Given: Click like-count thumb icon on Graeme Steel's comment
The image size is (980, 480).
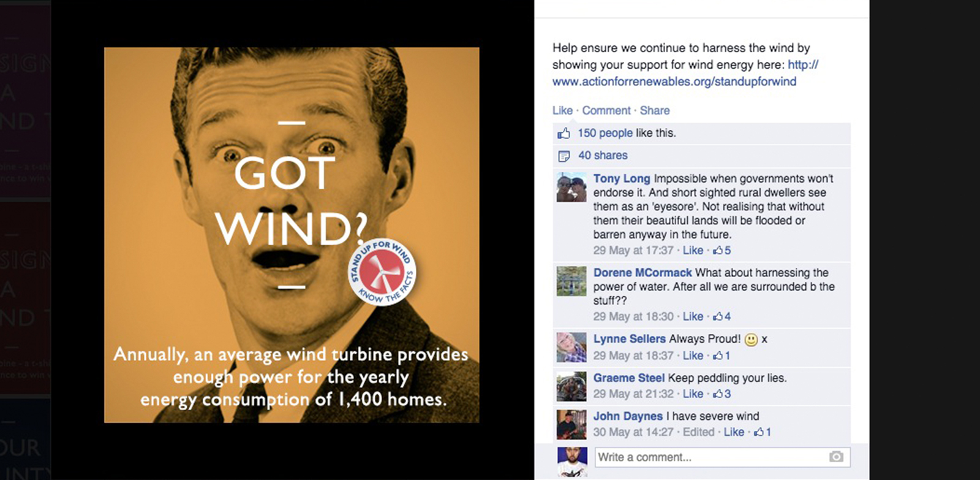Looking at the screenshot, I should pyautogui.click(x=717, y=394).
